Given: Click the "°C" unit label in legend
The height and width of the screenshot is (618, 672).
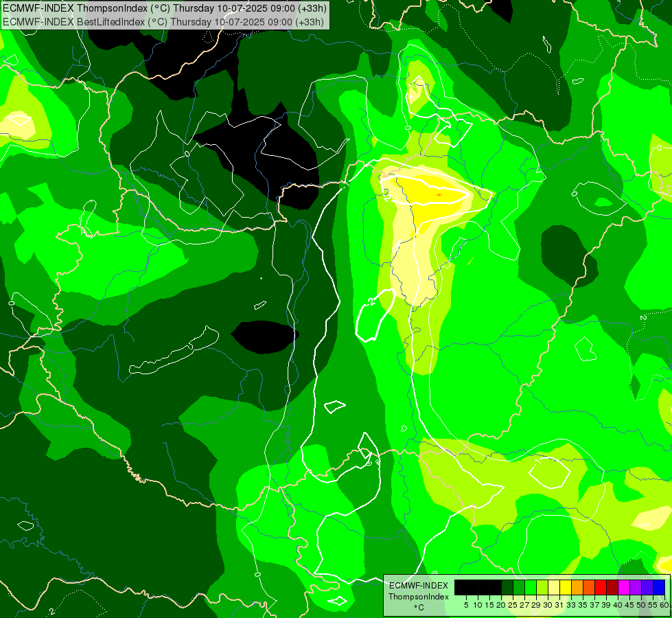Looking at the screenshot, I should [419, 607].
